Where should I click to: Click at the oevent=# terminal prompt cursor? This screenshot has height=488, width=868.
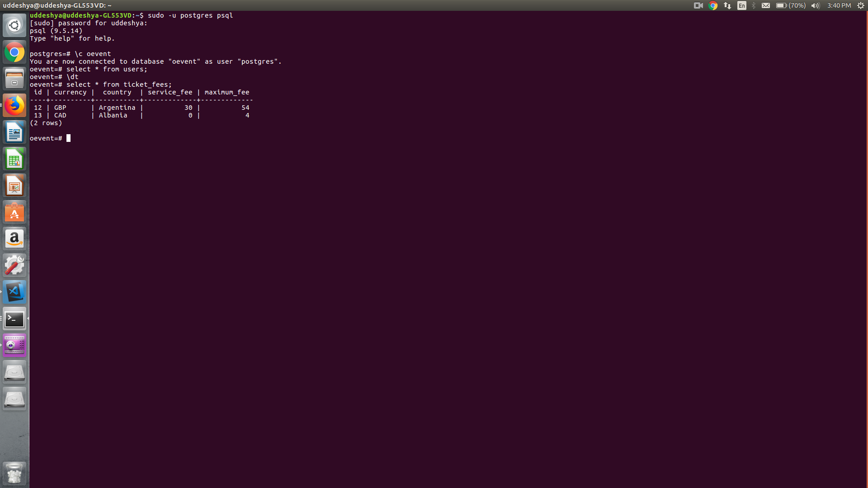69,138
